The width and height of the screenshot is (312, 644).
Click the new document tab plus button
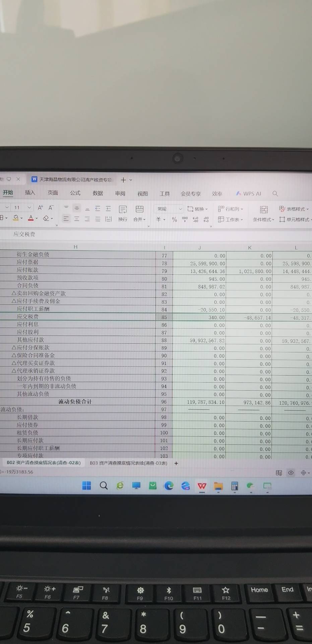click(123, 180)
